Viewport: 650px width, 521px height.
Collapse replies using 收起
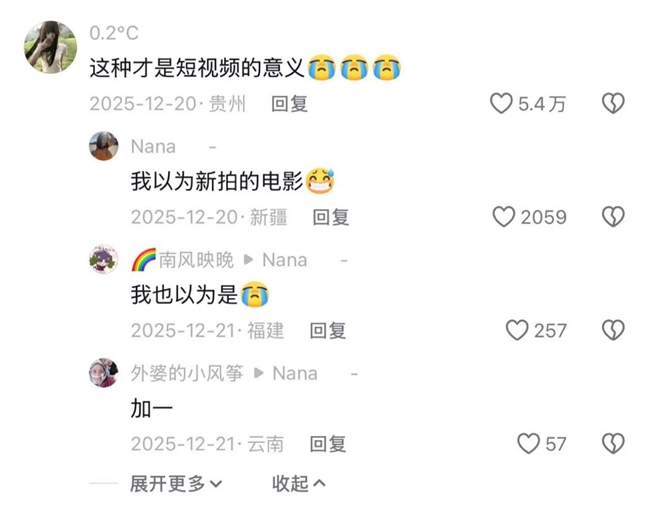click(x=298, y=484)
